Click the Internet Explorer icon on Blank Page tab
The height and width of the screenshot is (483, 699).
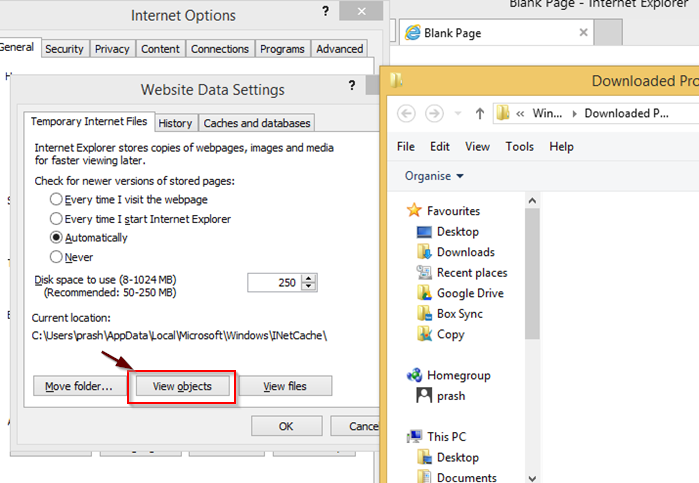tap(412, 33)
